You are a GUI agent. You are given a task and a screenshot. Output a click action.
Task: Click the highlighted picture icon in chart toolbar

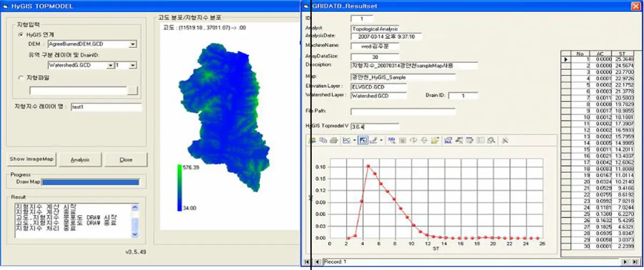point(363,141)
